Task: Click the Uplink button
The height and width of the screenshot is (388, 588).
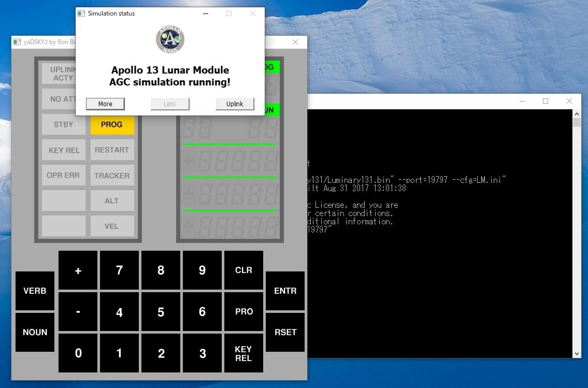Action: 235,104
